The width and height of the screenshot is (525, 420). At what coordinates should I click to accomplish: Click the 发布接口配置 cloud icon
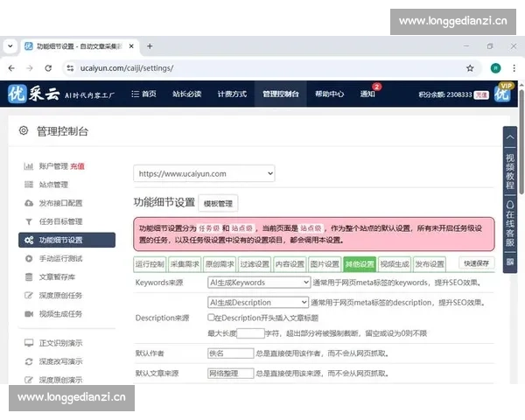(x=29, y=203)
